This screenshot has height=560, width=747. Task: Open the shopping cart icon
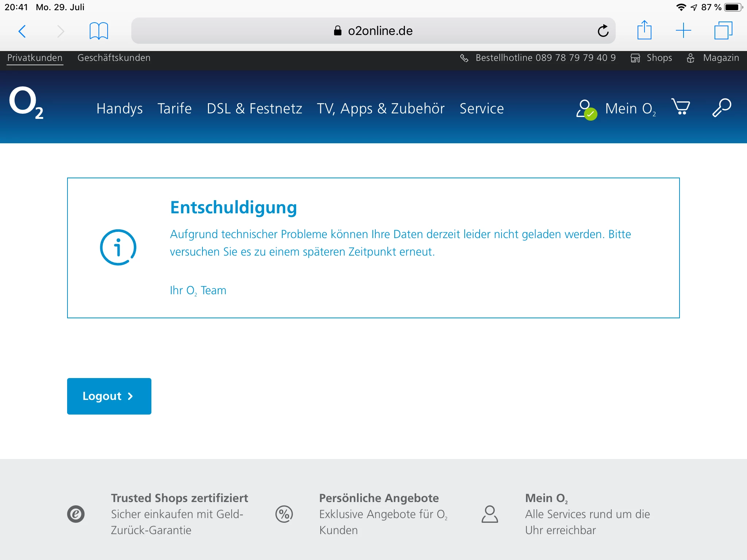(681, 107)
